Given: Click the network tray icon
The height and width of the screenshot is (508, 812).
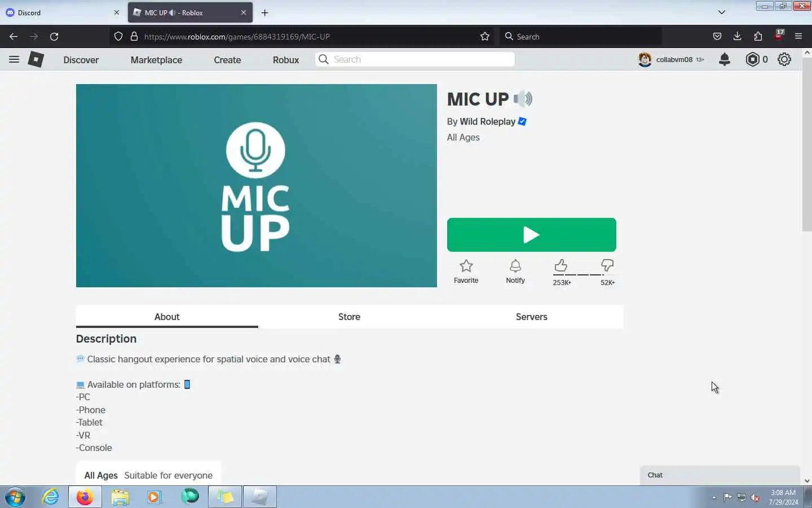Looking at the screenshot, I should [x=742, y=497].
